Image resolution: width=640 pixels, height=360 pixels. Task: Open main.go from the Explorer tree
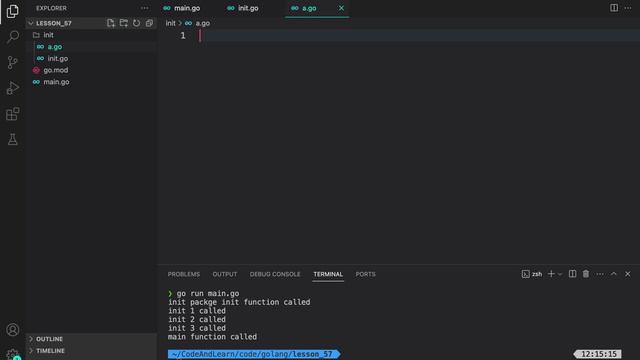tap(91, 82)
